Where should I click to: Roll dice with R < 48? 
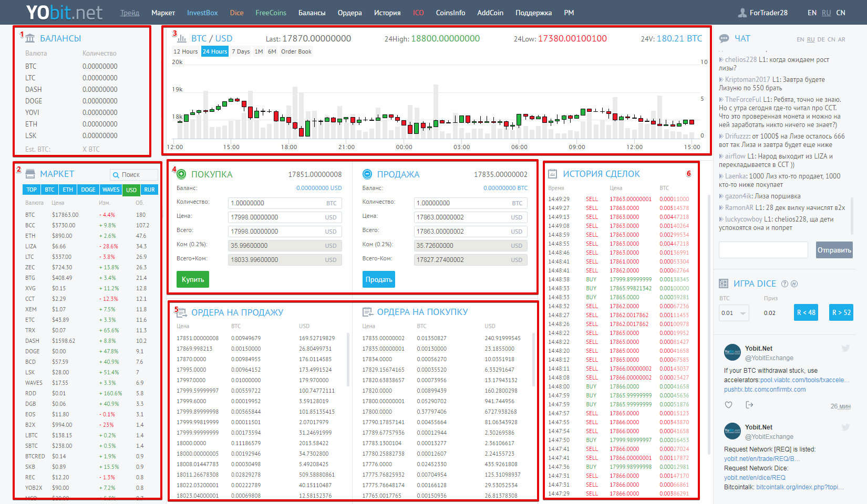tap(806, 312)
